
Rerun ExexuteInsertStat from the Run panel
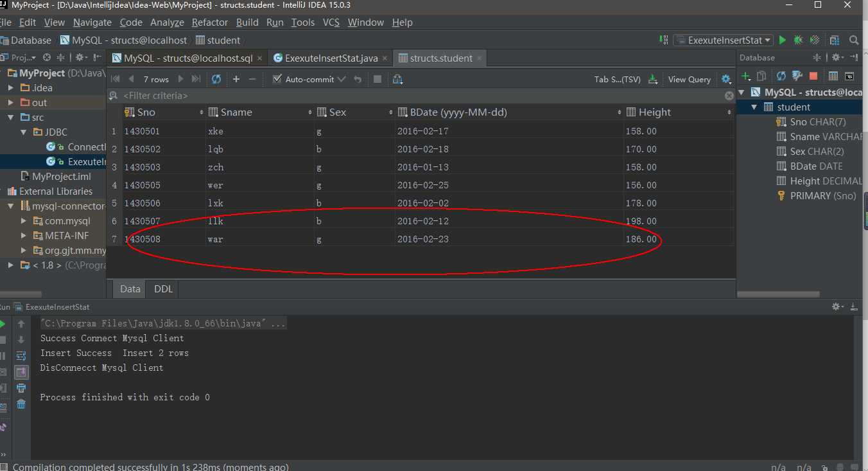(x=3, y=324)
